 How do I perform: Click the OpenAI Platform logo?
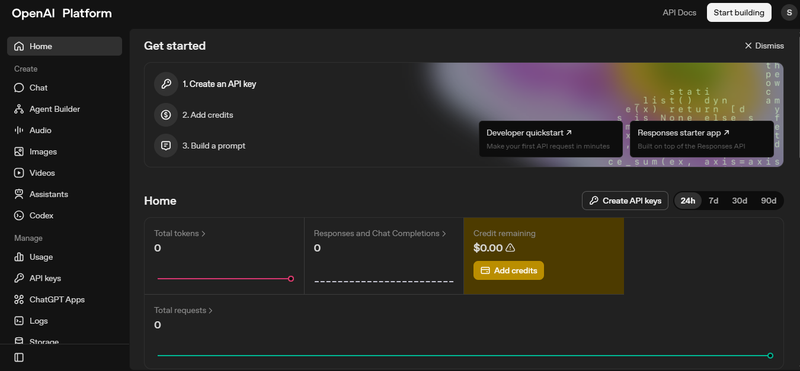pos(62,13)
